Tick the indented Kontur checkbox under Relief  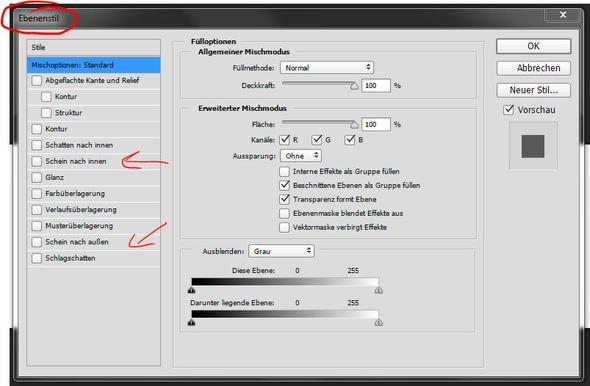46,97
